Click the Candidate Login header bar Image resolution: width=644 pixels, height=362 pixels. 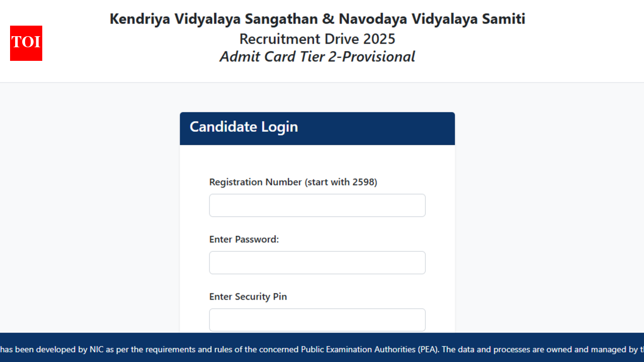tap(317, 128)
